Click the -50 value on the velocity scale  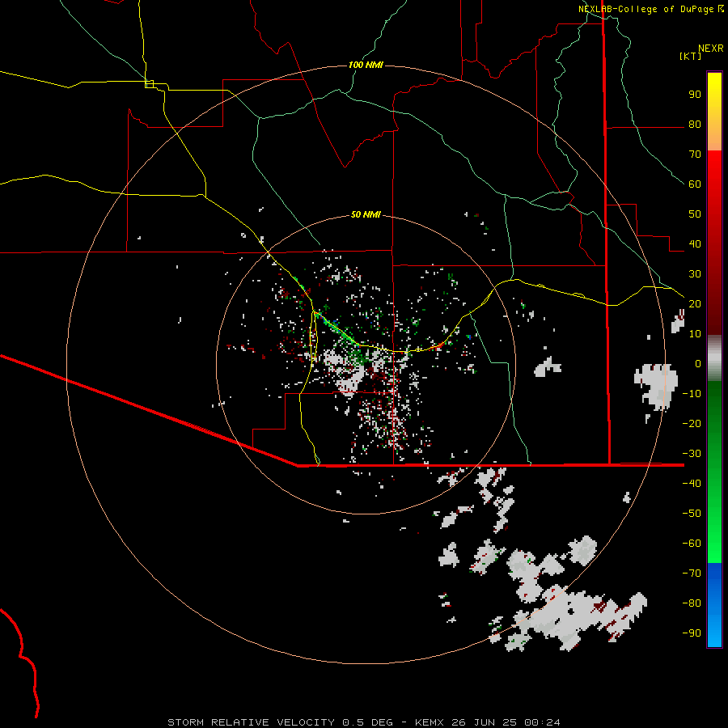(x=692, y=514)
